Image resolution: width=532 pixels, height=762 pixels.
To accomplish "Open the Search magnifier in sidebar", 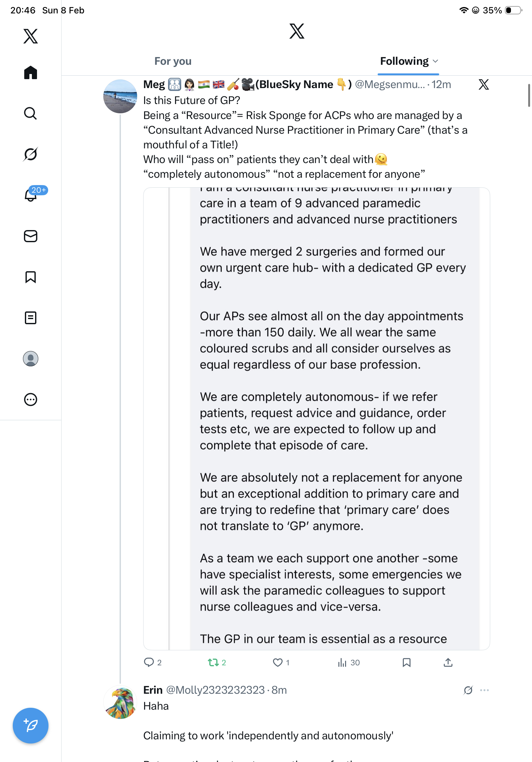I will [x=31, y=114].
